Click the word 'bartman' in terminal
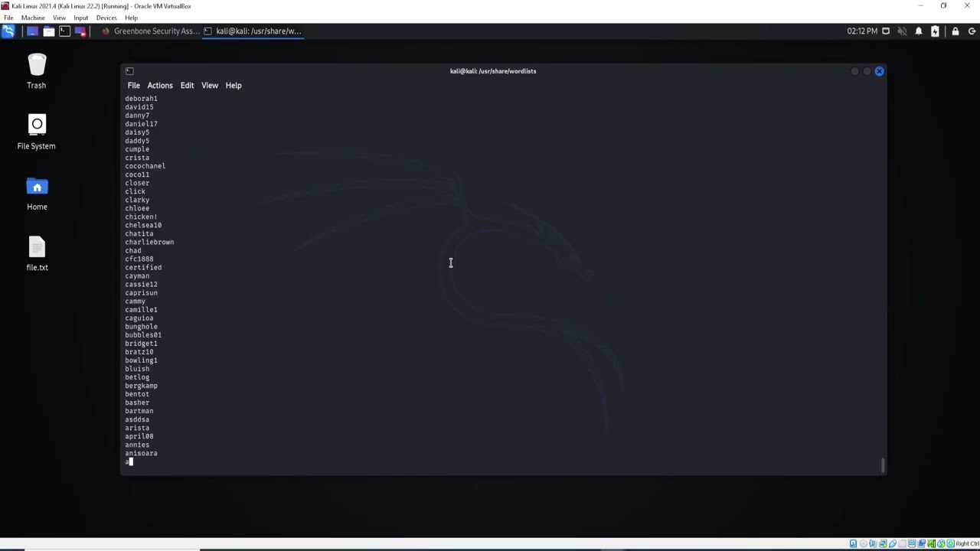This screenshot has height=551, width=980. 139,411
